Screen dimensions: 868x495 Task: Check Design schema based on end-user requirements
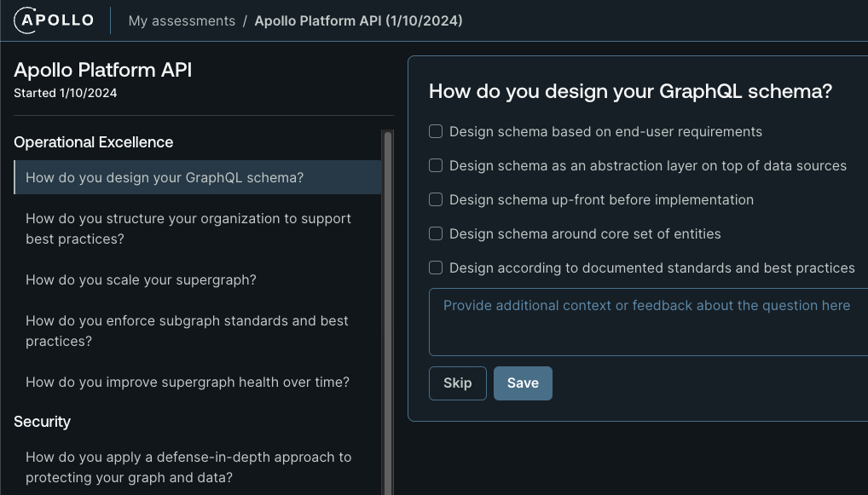[x=436, y=132]
